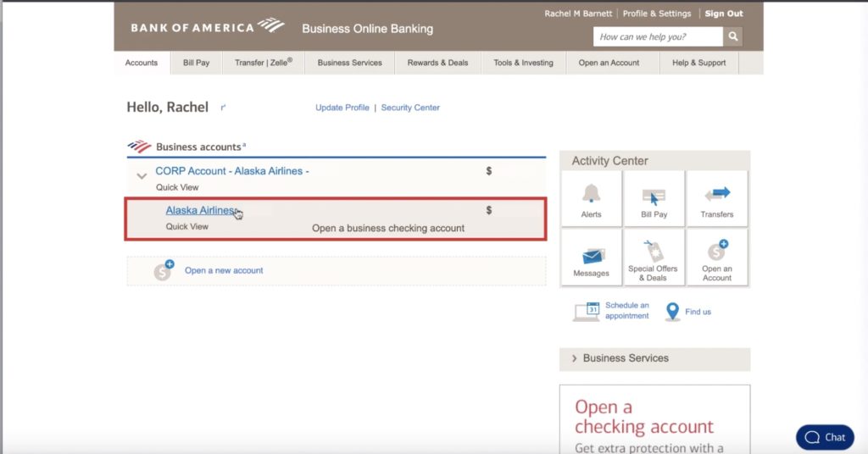Screen dimensions: 868x454
Task: Click the Sign Out link
Action: 724,14
